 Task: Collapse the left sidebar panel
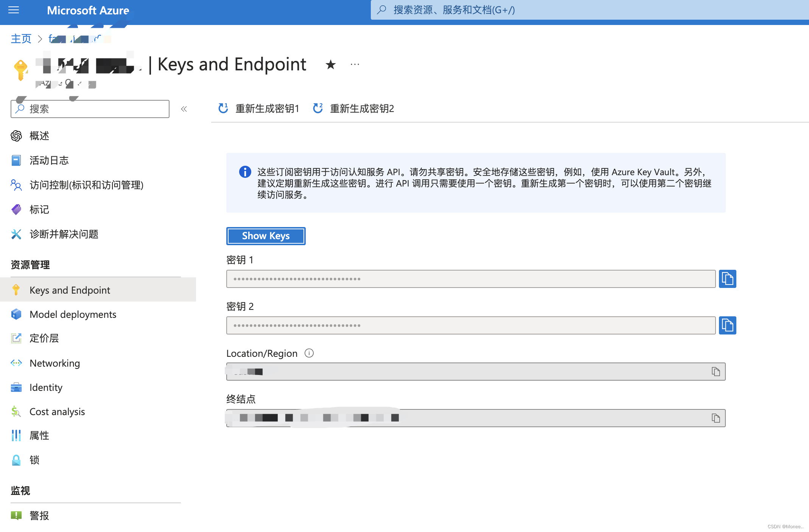[x=184, y=109]
